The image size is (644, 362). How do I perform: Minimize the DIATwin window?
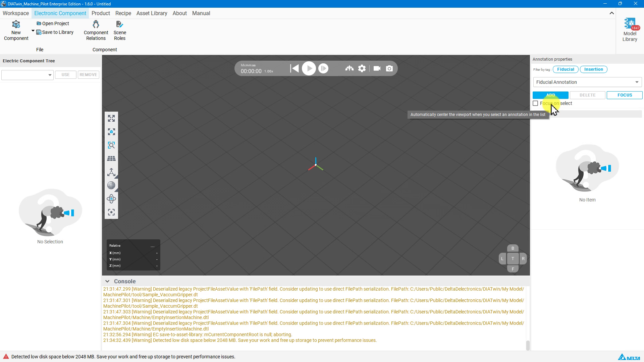605,4
